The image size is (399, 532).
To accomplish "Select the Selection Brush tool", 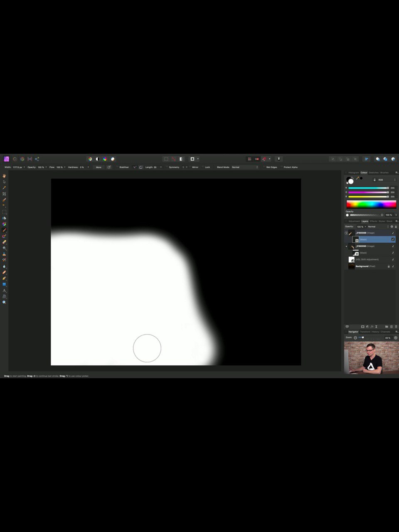I will click(4, 200).
